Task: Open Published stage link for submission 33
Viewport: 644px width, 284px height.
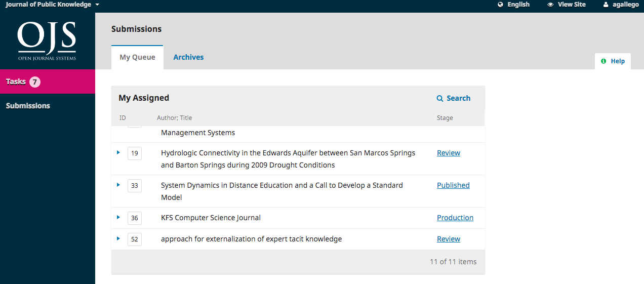Action: 453,185
